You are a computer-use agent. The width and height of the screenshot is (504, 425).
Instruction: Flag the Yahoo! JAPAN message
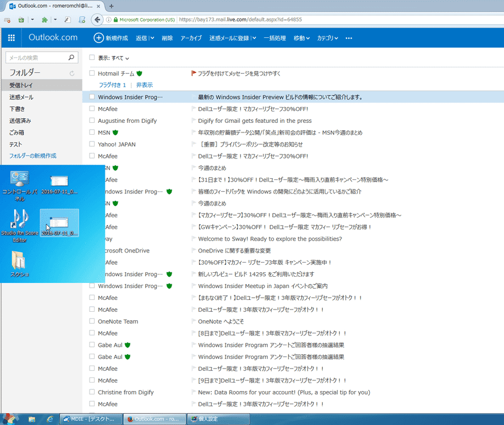click(x=194, y=144)
